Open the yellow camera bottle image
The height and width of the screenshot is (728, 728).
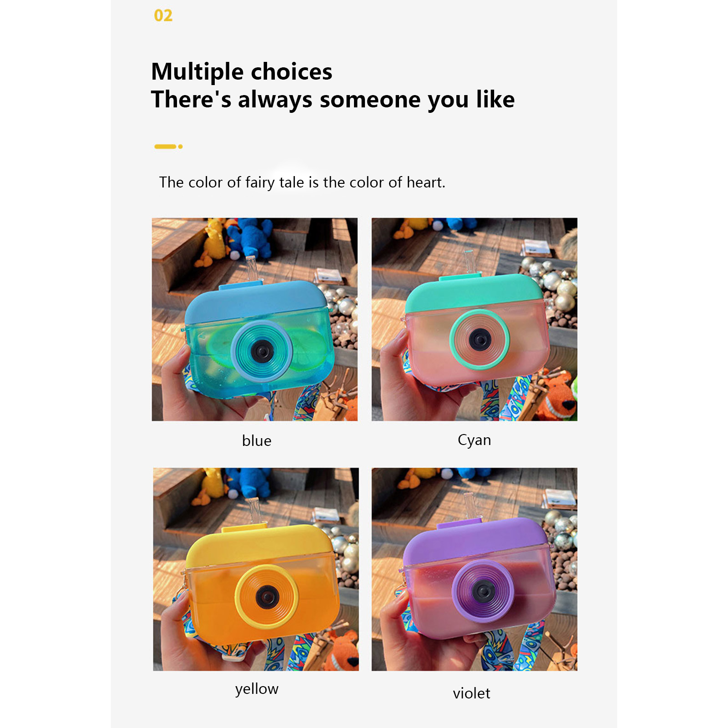point(256,569)
